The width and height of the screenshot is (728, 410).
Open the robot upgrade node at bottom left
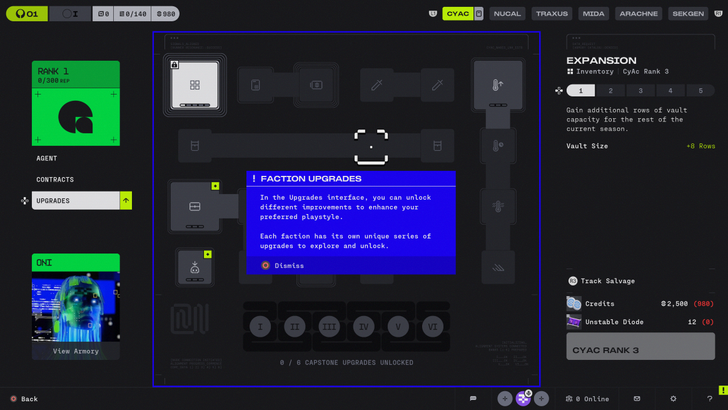195,267
